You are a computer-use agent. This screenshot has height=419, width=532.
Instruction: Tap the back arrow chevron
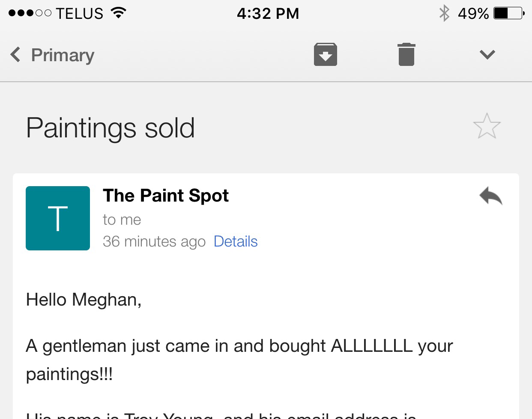[x=15, y=55]
